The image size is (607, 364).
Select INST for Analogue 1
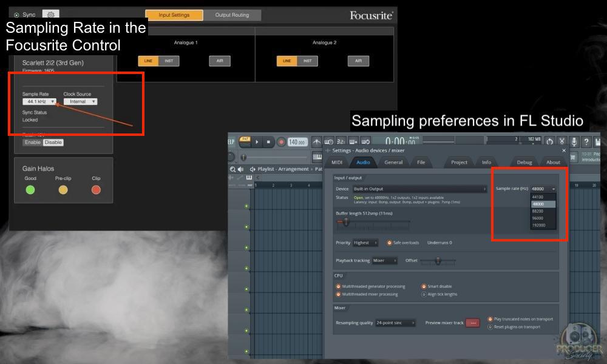169,61
